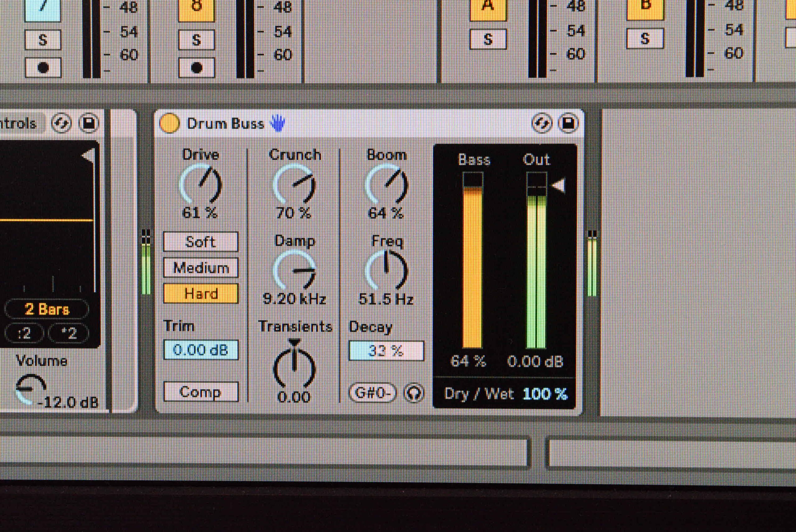
Task: Click the Drum Buss hot-swap preset icon
Action: [542, 123]
